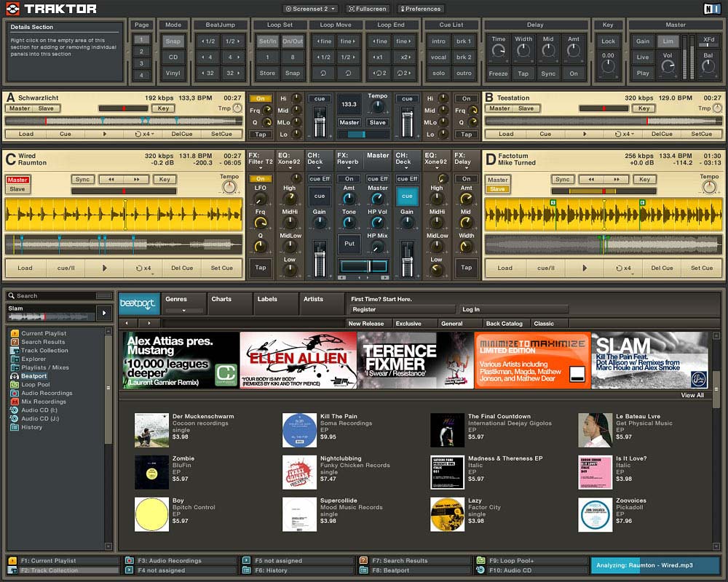Select details page 2

coord(142,52)
